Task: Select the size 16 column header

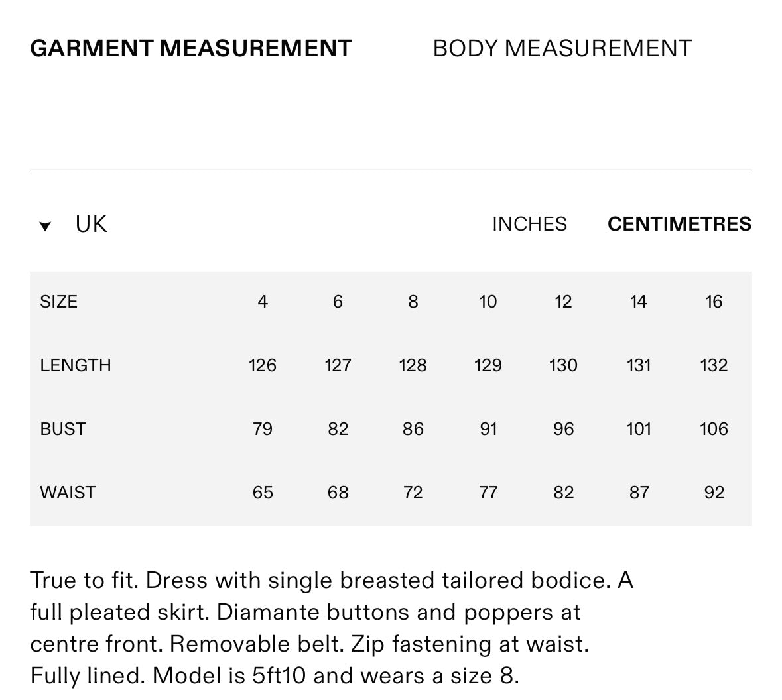Action: (714, 302)
